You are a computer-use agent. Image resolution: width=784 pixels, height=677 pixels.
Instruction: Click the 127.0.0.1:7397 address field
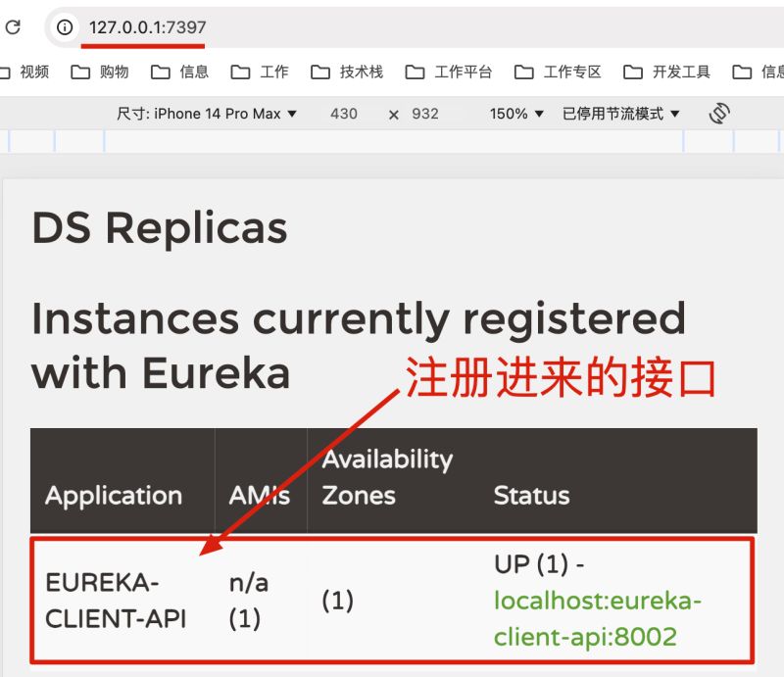point(148,27)
